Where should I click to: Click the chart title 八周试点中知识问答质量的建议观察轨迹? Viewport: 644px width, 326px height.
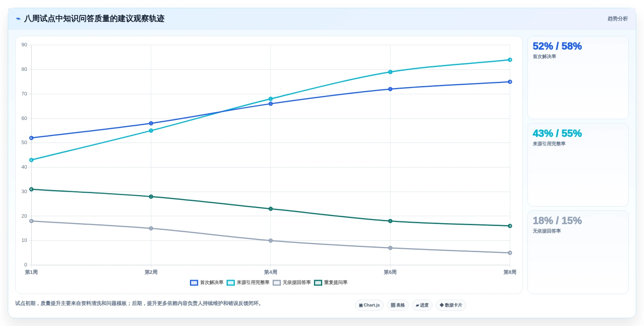(x=94, y=19)
